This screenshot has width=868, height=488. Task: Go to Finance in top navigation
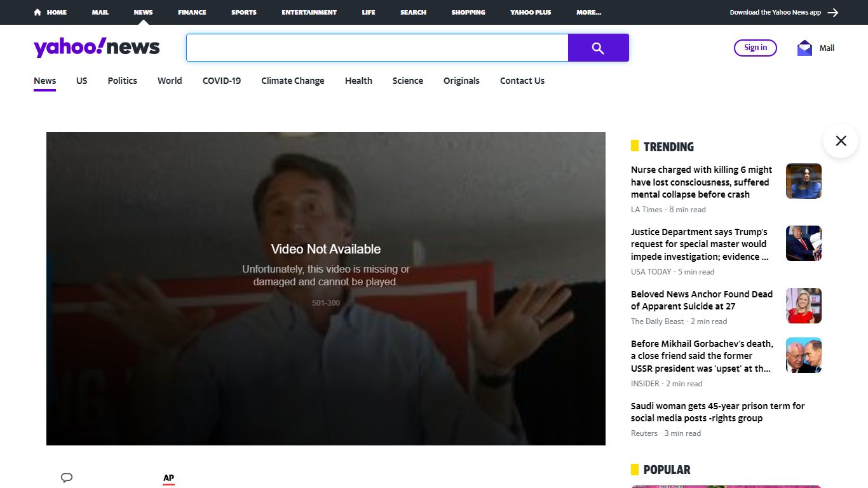[x=192, y=12]
